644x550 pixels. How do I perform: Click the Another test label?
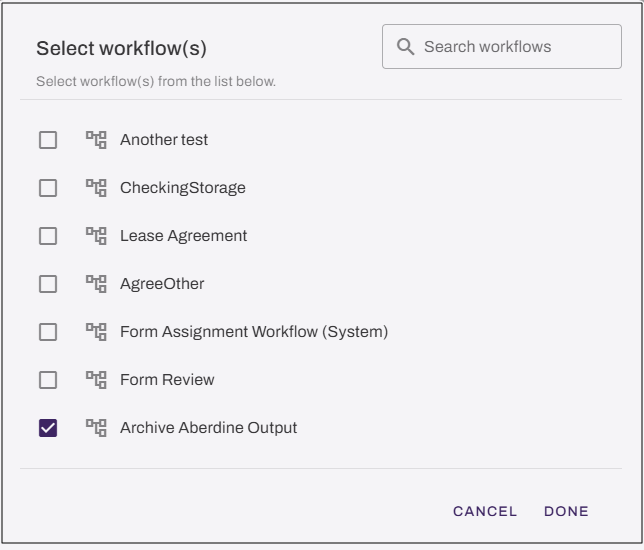pyautogui.click(x=164, y=140)
